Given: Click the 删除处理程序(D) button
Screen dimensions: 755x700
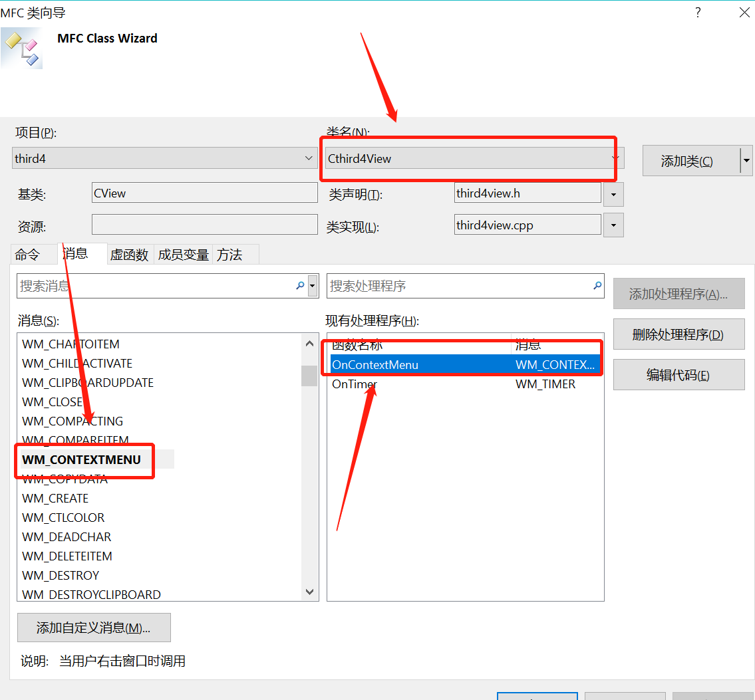Looking at the screenshot, I should tap(679, 334).
